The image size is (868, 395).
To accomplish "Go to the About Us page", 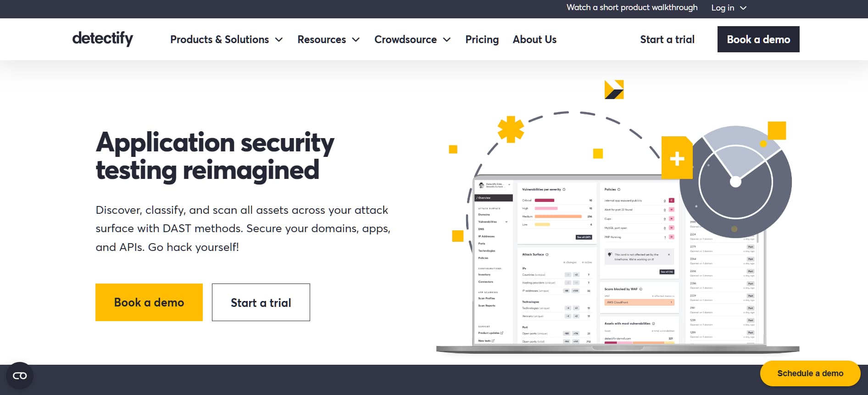I will click(x=534, y=39).
